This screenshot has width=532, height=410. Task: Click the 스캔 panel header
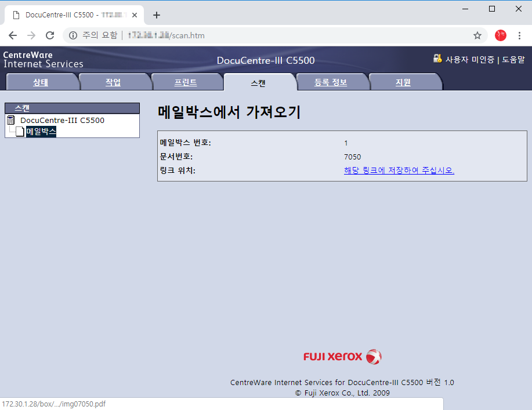pos(73,108)
